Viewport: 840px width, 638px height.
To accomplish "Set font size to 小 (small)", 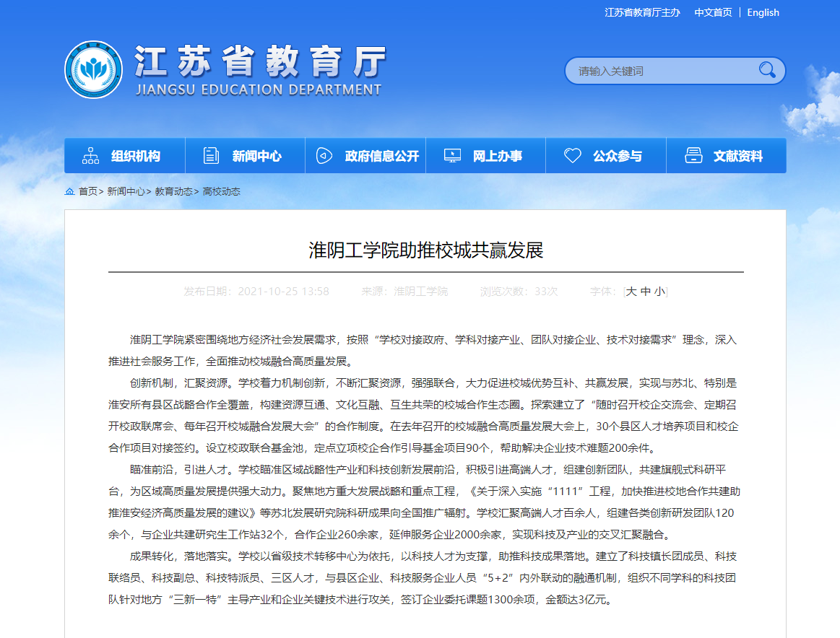I will [659, 292].
